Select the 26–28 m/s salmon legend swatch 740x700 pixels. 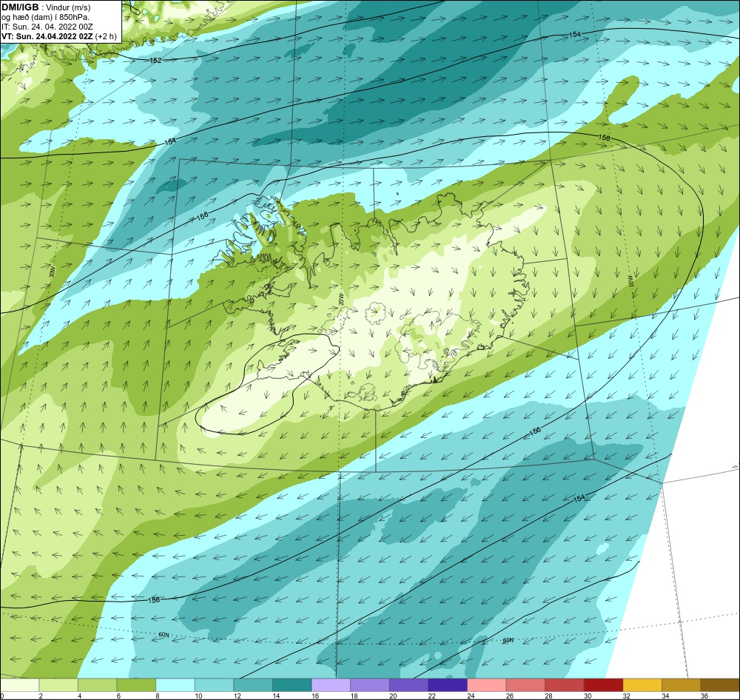coord(525,685)
